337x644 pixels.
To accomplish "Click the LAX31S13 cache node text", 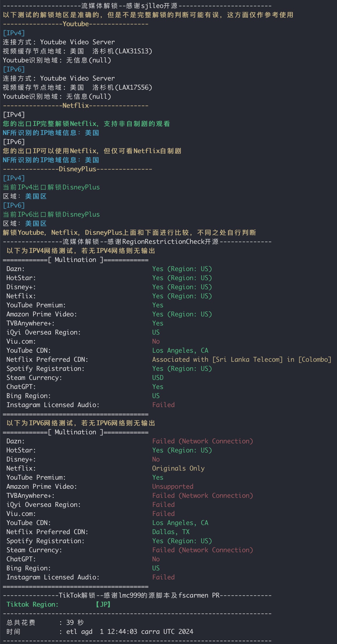I will click(135, 51).
